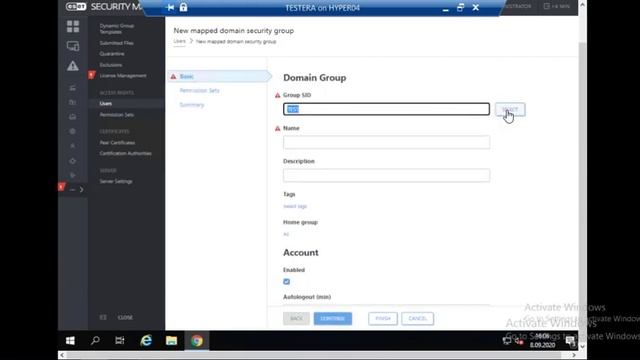Open Server Settings in sidebar

point(116,181)
